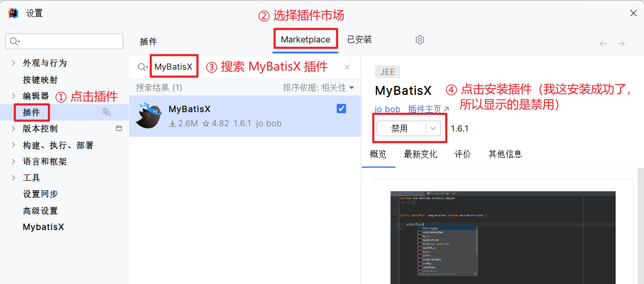Expand the 外观与行为 tree node
The width and height of the screenshot is (644, 284).
coord(14,63)
